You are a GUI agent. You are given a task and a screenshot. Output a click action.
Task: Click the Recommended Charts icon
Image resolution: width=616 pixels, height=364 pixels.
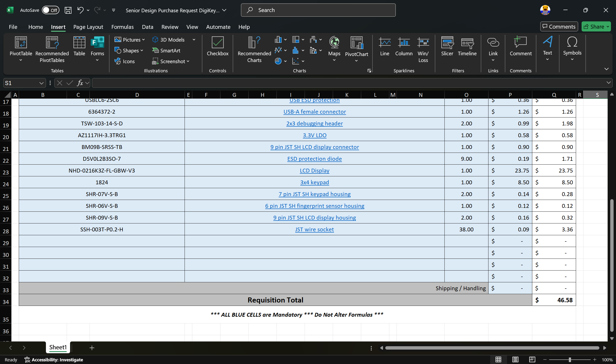(x=254, y=43)
